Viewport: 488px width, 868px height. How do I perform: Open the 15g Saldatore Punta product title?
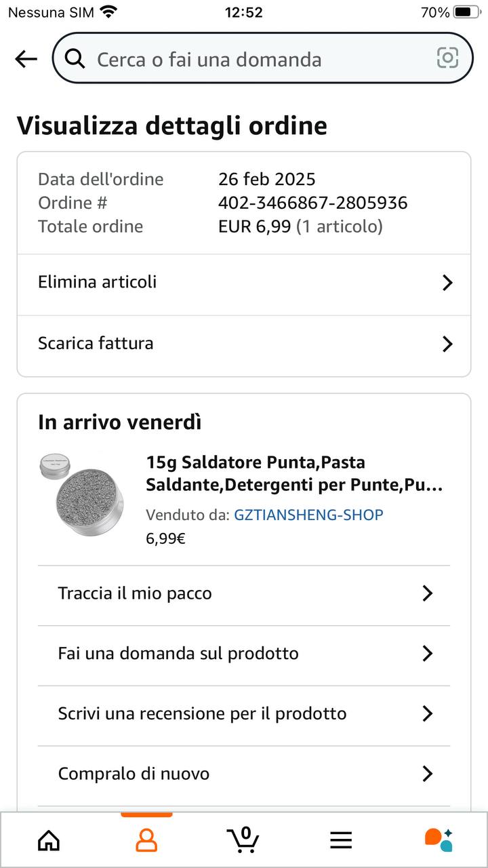[295, 474]
